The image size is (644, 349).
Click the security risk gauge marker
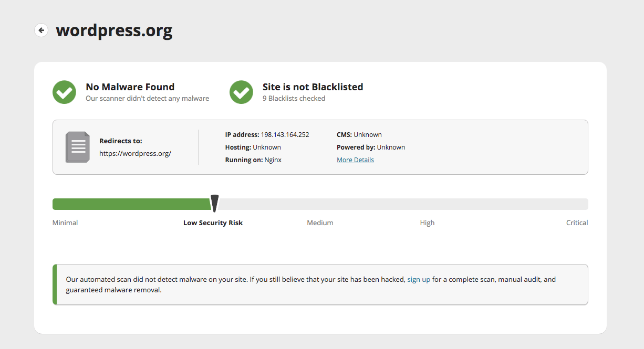pos(214,204)
